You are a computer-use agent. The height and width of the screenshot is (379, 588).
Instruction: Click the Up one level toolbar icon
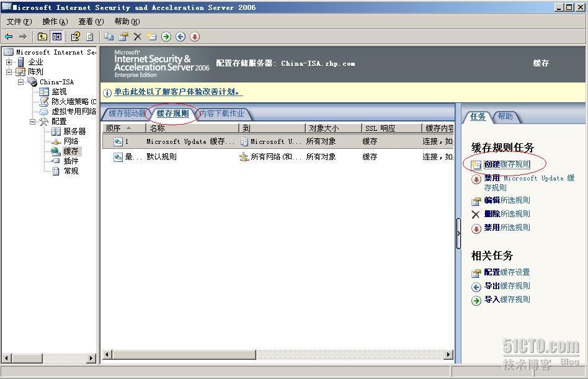(42, 37)
